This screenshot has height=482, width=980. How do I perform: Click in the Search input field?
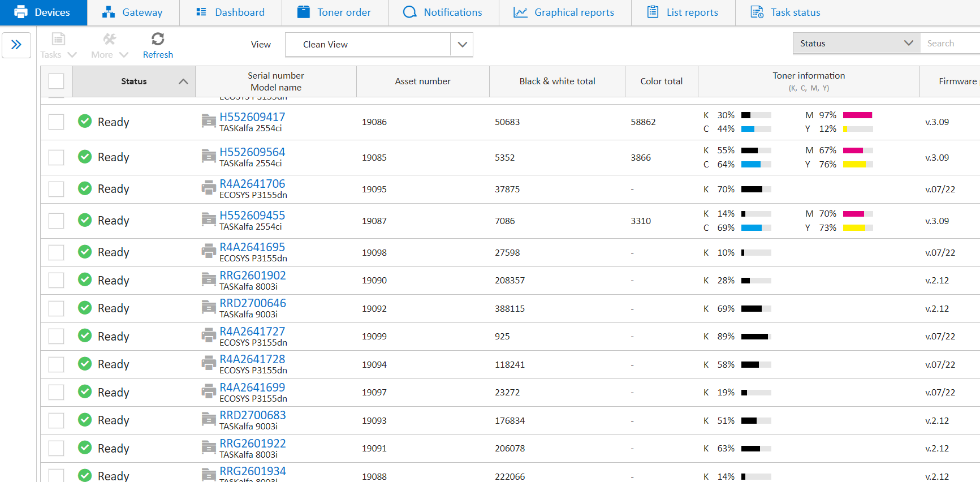pyautogui.click(x=950, y=43)
